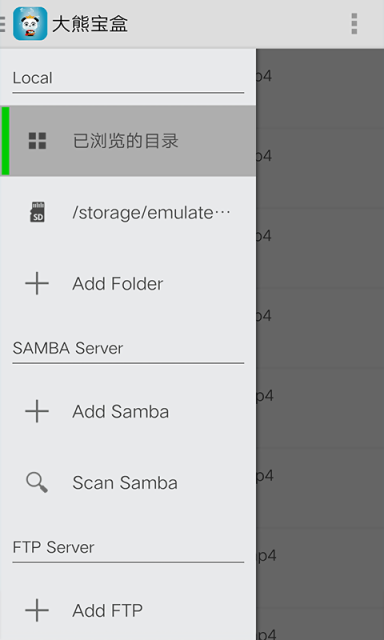Click the plus icon beside Add FTP

coord(37,610)
